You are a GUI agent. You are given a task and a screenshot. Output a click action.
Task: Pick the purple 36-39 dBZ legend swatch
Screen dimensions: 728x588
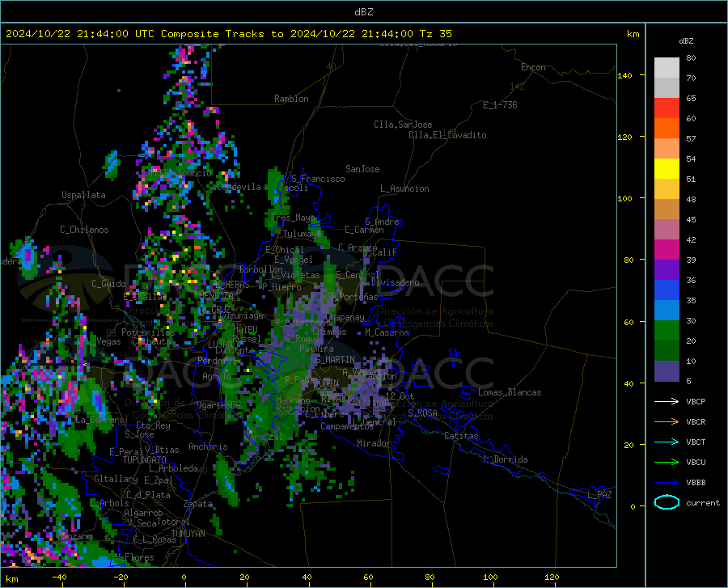point(667,270)
